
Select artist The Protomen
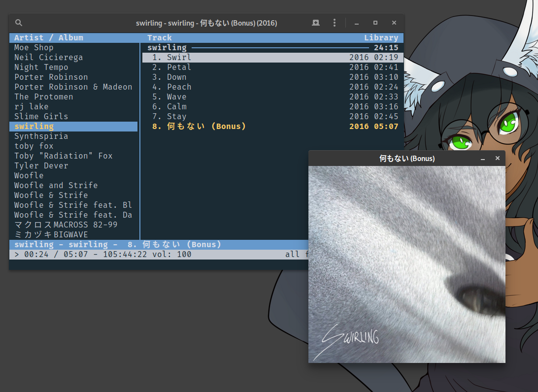[43, 97]
